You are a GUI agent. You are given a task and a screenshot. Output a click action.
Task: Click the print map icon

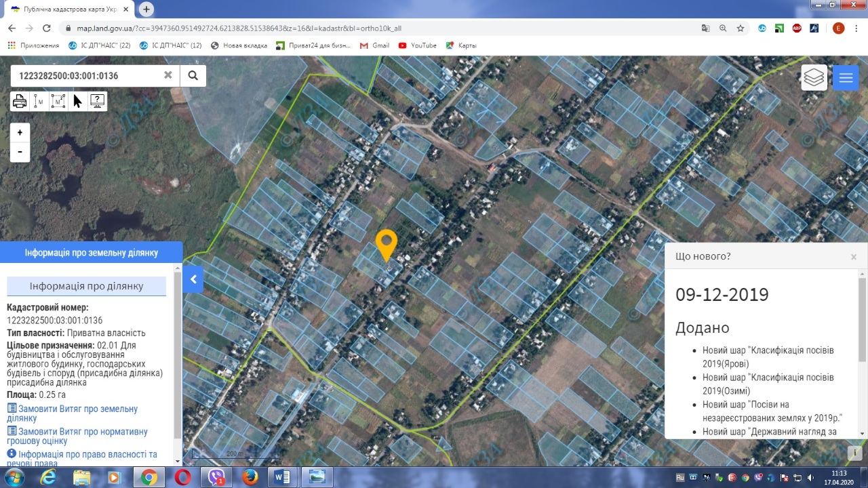pos(20,102)
